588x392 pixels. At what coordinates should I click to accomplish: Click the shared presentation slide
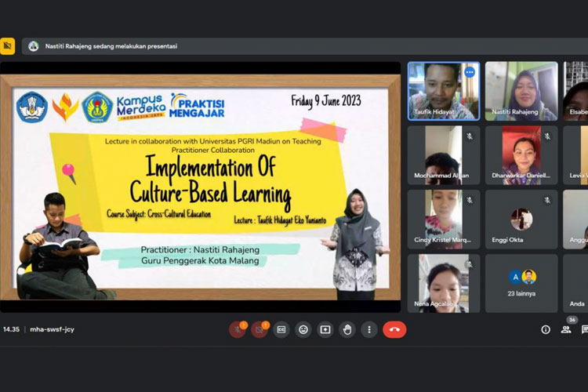(x=200, y=188)
